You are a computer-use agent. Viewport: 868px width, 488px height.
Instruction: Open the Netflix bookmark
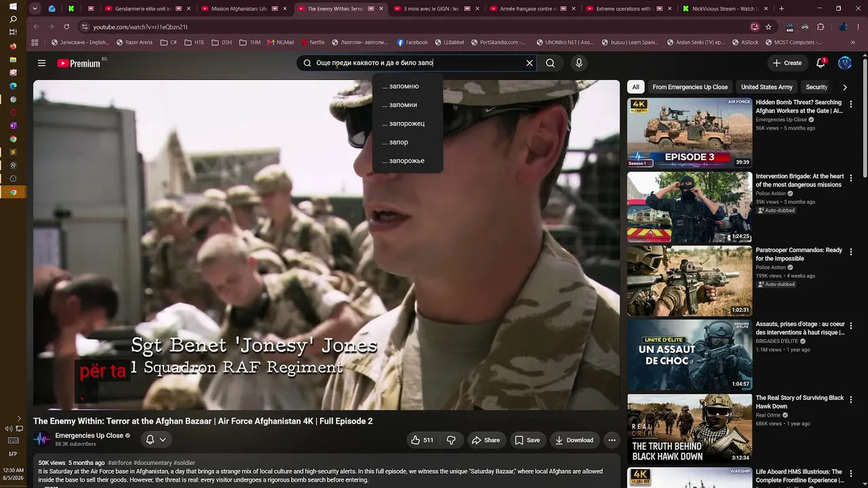(312, 42)
